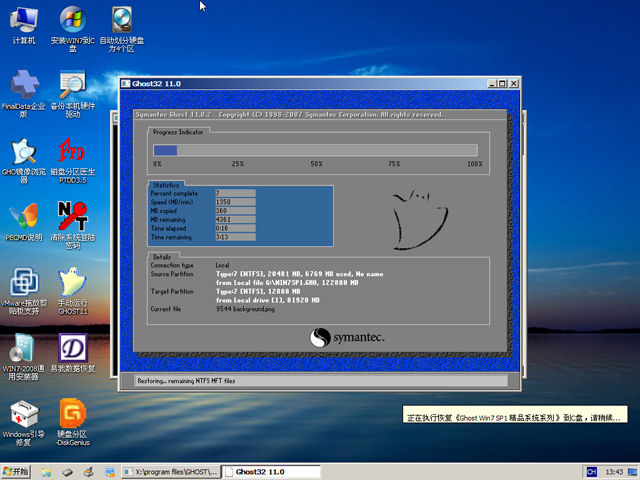Click the 开始 Start button
The width and height of the screenshot is (640, 480).
pyautogui.click(x=17, y=471)
